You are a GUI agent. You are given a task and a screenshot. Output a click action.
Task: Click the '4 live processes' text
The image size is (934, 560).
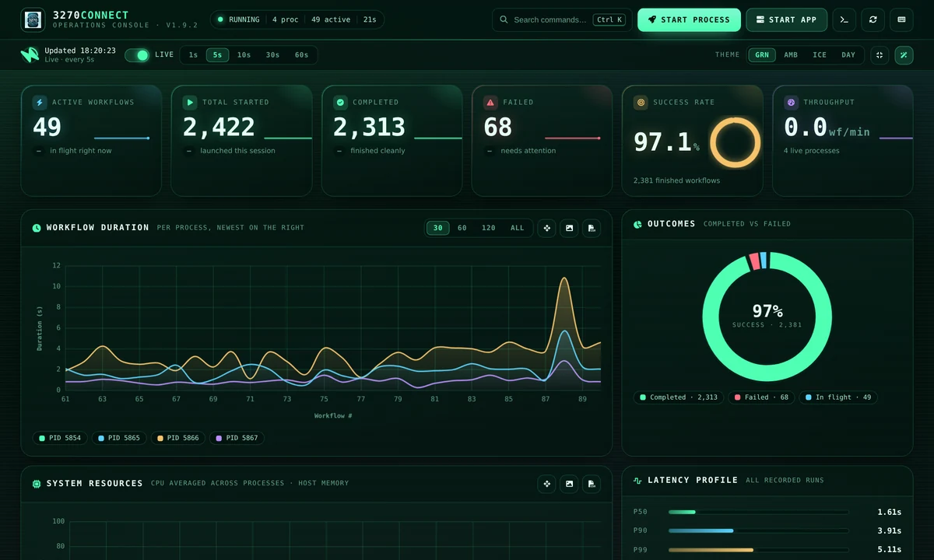[x=812, y=151]
